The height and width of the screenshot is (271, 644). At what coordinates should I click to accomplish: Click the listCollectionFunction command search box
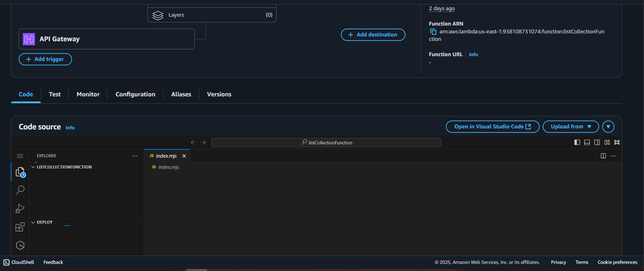(x=326, y=142)
